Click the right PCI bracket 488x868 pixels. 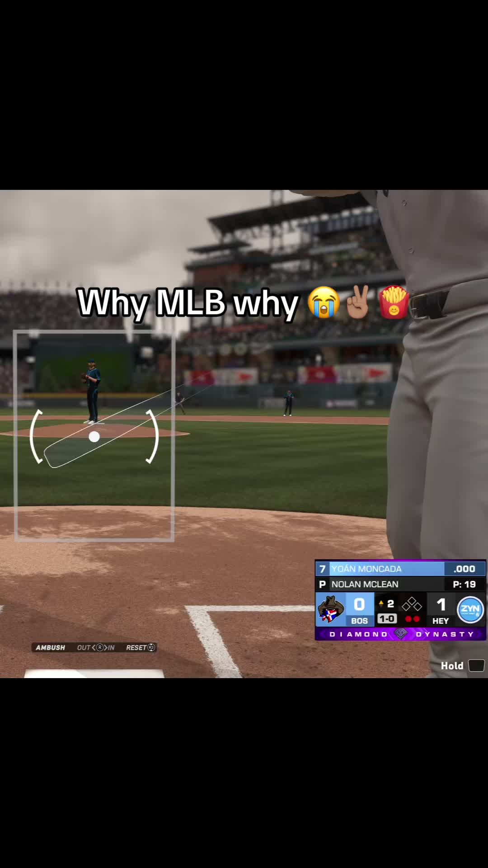pyautogui.click(x=153, y=436)
